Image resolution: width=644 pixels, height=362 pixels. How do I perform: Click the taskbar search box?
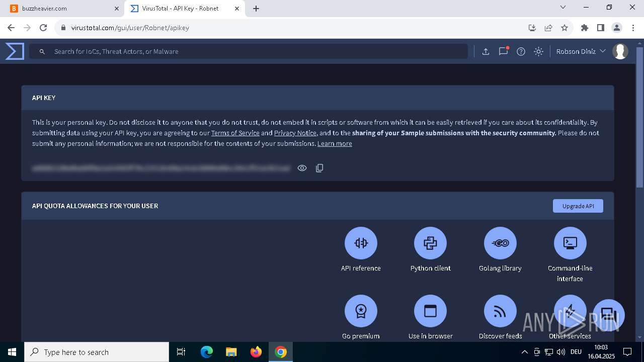(x=97, y=352)
